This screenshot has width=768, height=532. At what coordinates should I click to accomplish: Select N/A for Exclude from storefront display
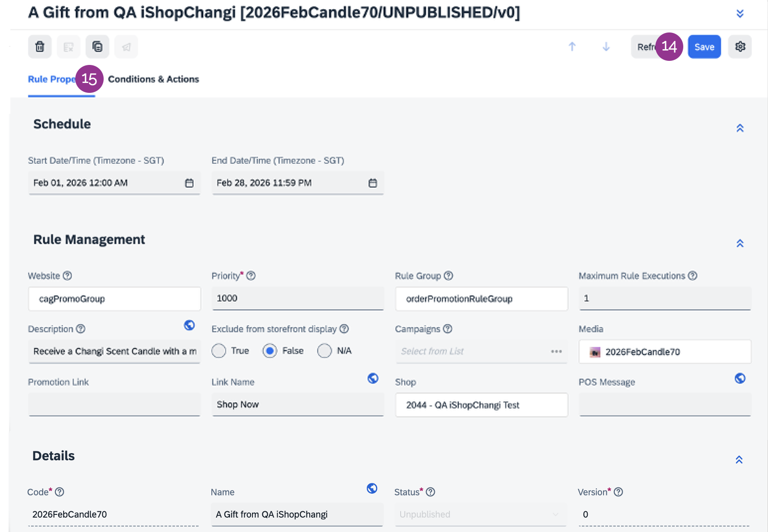coord(325,351)
